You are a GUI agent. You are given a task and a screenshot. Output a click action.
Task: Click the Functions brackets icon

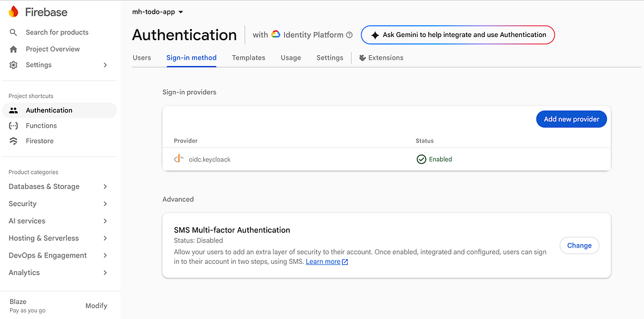coord(14,126)
